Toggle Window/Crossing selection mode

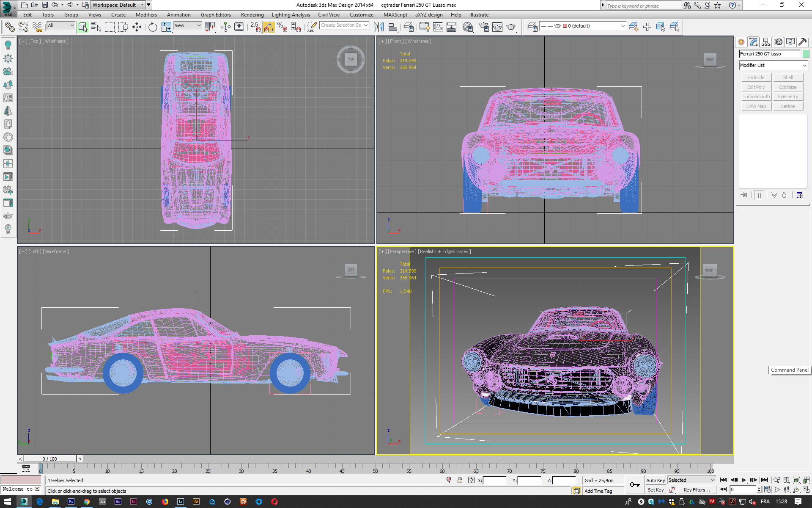click(x=123, y=27)
